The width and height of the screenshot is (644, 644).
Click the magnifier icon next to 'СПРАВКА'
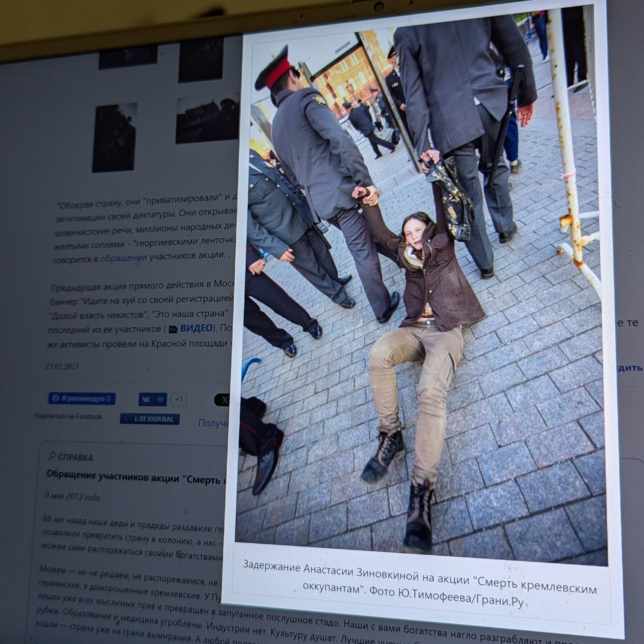point(52,456)
